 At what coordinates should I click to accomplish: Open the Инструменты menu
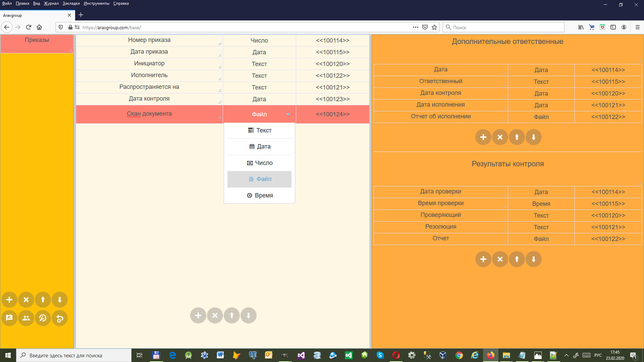[97, 3]
